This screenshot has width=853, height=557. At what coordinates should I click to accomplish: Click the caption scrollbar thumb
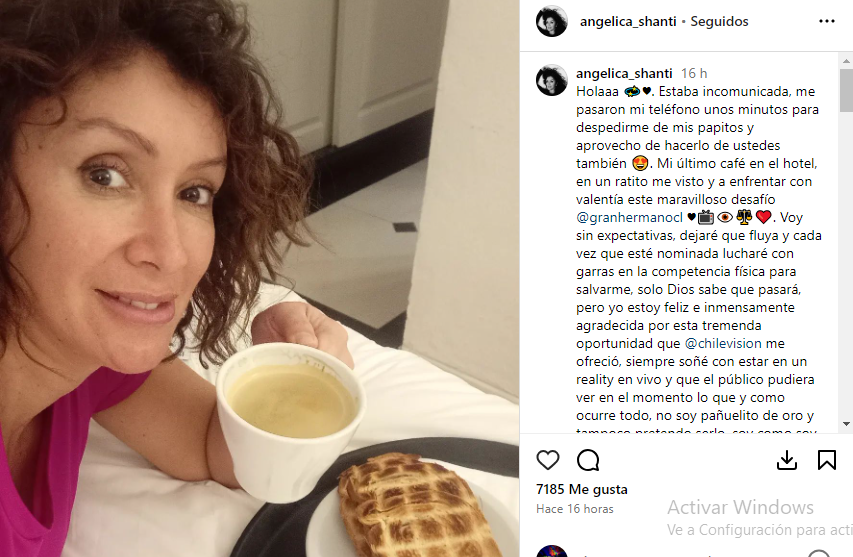(846, 90)
